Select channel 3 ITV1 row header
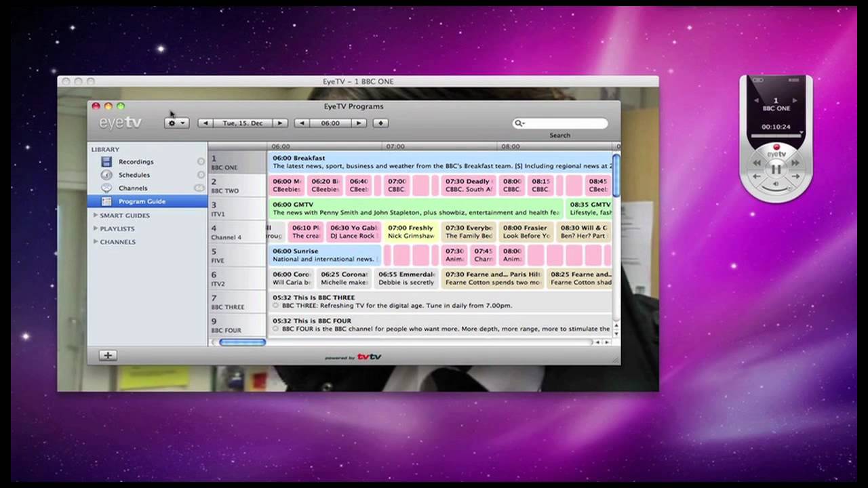The height and width of the screenshot is (488, 868). [x=237, y=209]
